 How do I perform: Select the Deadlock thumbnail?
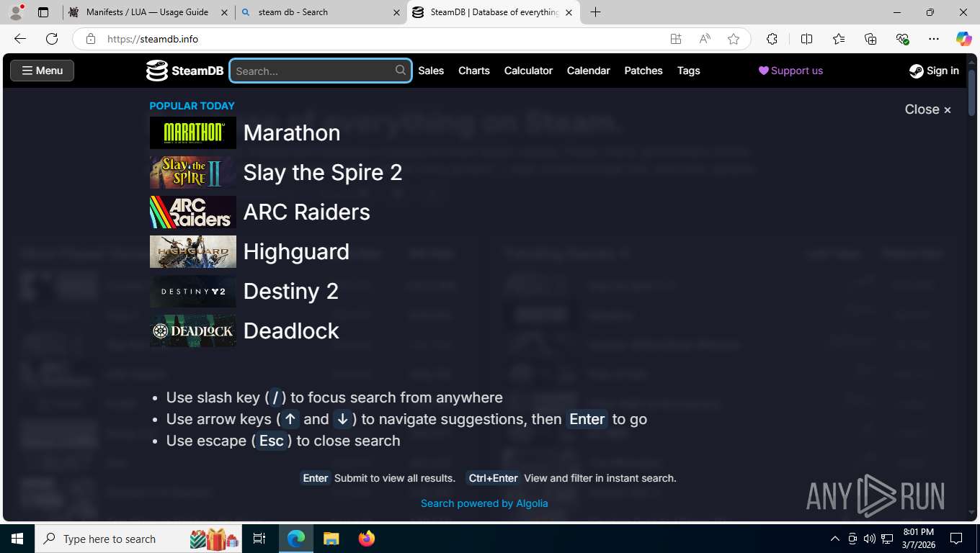193,331
